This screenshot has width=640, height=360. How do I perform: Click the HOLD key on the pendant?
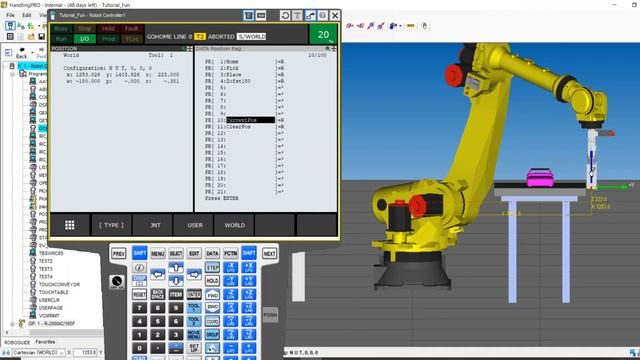212,281
